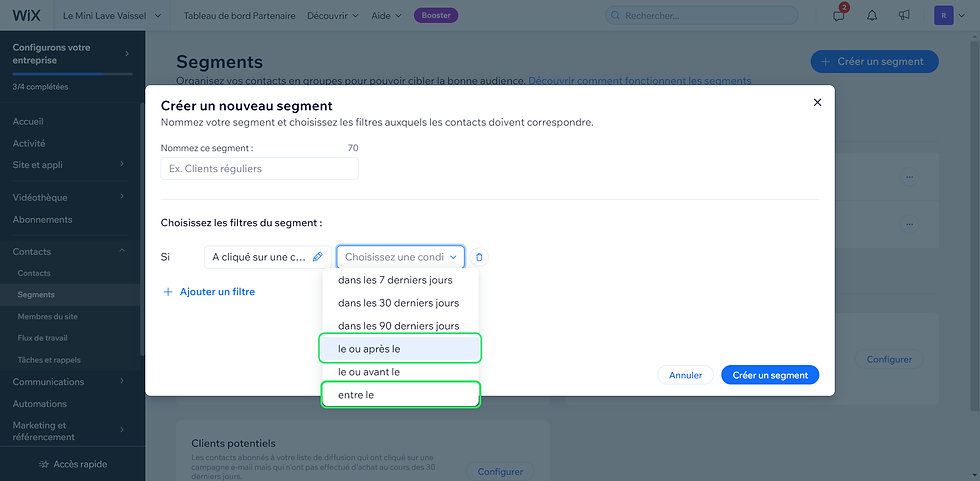Open the user profile avatar menu
Image resolution: width=980 pixels, height=481 pixels.
click(x=949, y=16)
